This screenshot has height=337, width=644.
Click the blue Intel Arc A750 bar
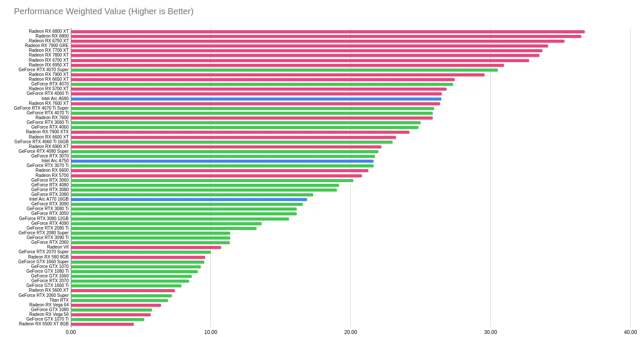coord(222,161)
